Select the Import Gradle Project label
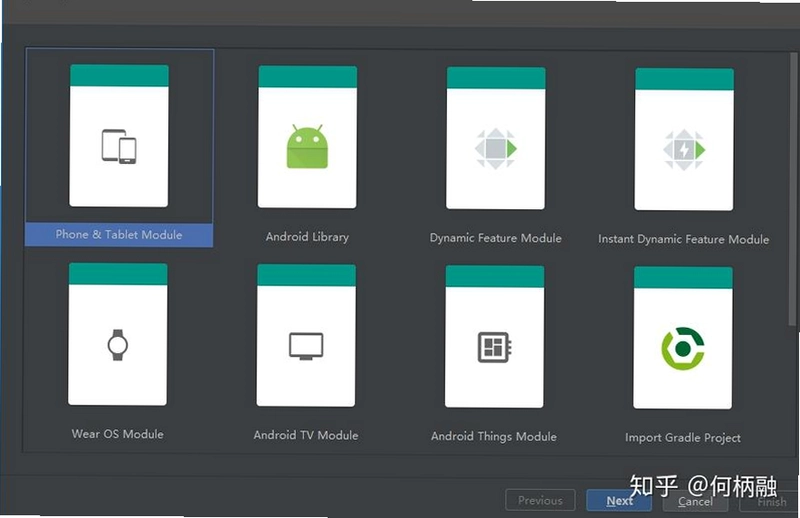The width and height of the screenshot is (800, 518). (x=683, y=437)
